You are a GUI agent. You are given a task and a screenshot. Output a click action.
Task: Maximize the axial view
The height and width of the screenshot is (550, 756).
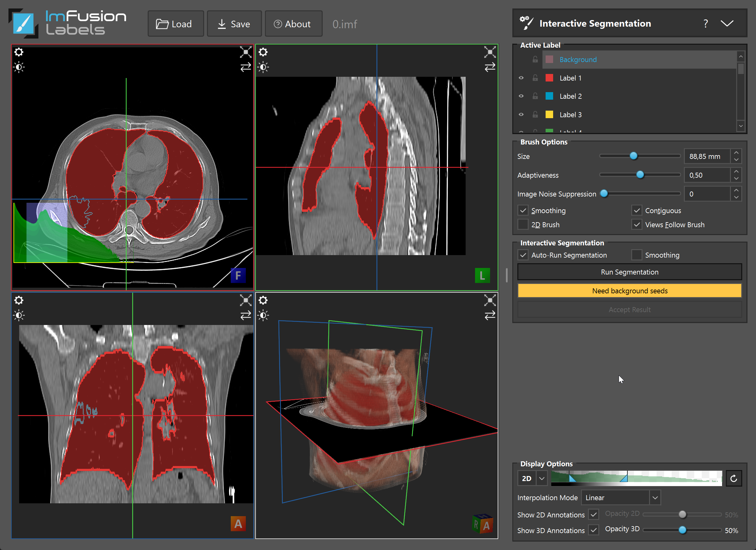coord(246,52)
